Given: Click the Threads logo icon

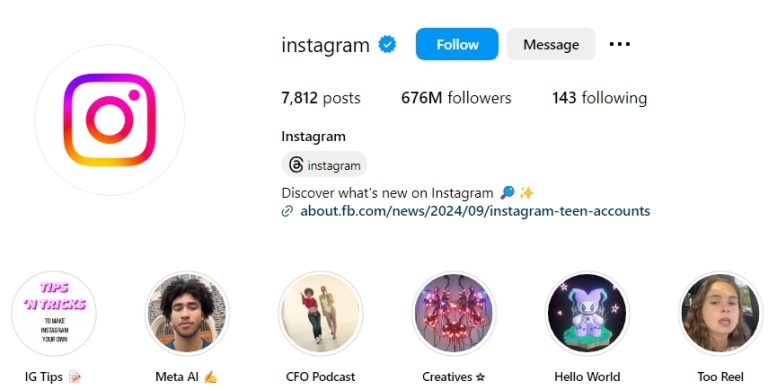Looking at the screenshot, I should tap(296, 165).
